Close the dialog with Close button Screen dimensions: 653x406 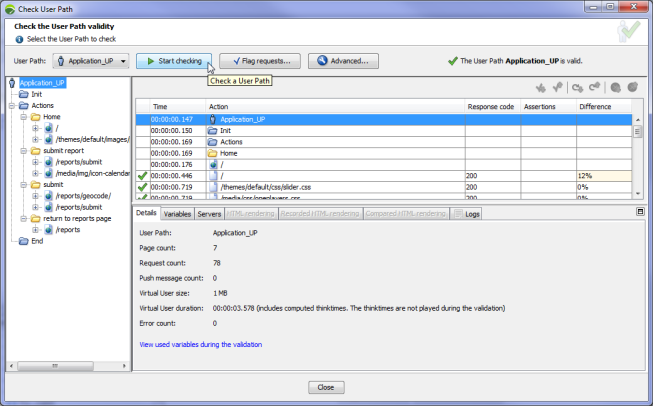326,387
